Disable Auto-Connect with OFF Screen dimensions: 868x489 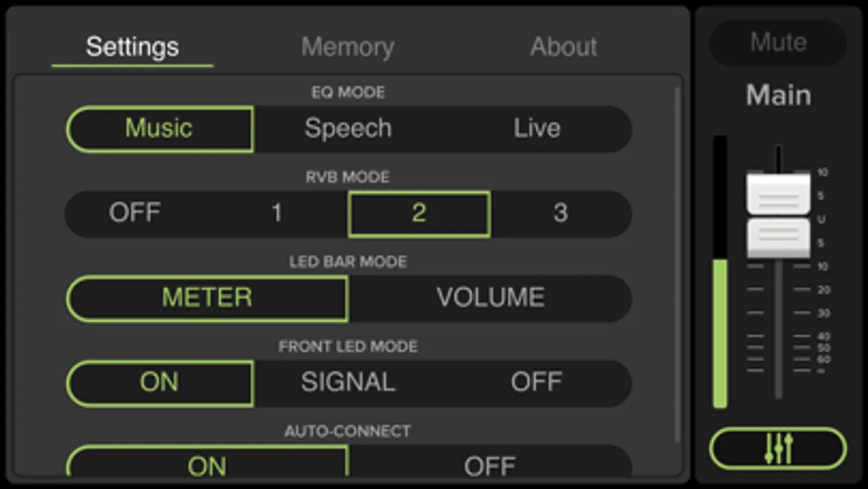(490, 465)
